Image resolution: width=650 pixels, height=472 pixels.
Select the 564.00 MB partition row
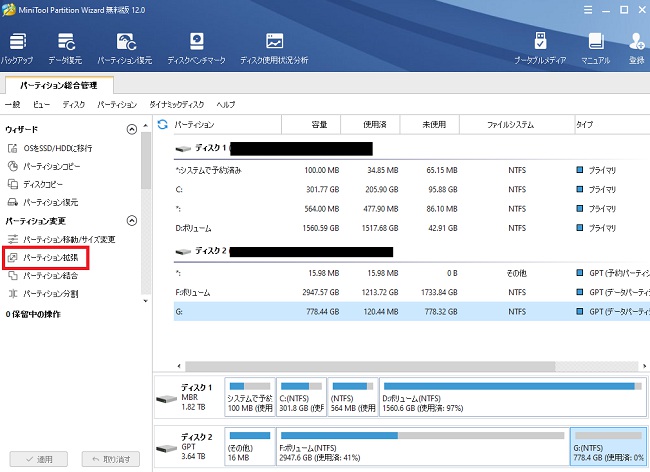pos(412,209)
